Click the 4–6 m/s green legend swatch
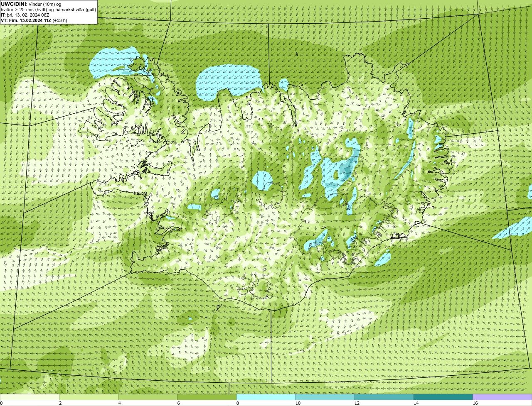532x406 pixels. [x=148, y=397]
